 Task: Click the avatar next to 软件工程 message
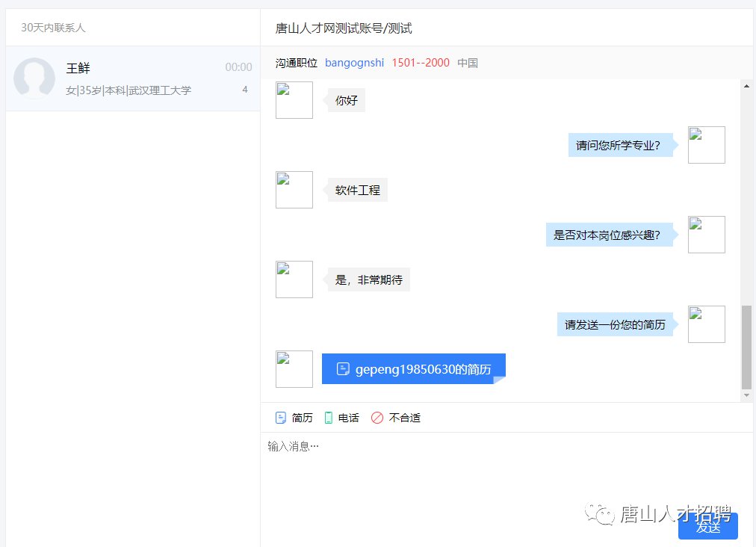pyautogui.click(x=294, y=190)
